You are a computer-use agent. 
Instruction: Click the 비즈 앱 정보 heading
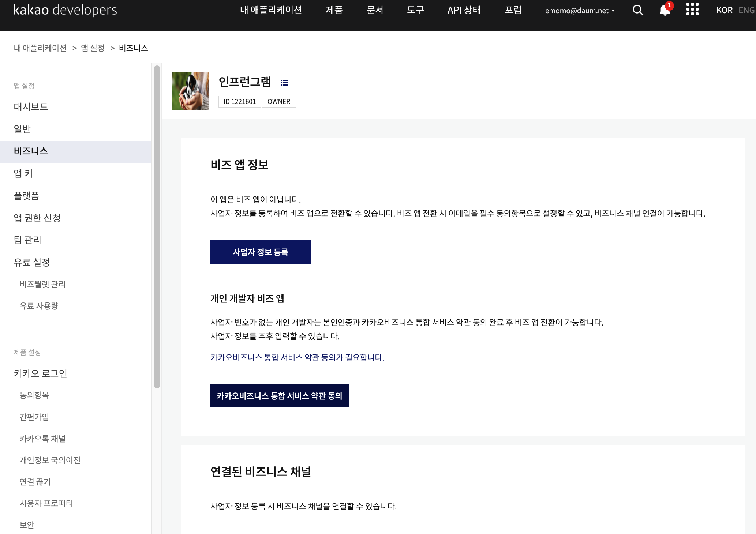tap(239, 165)
